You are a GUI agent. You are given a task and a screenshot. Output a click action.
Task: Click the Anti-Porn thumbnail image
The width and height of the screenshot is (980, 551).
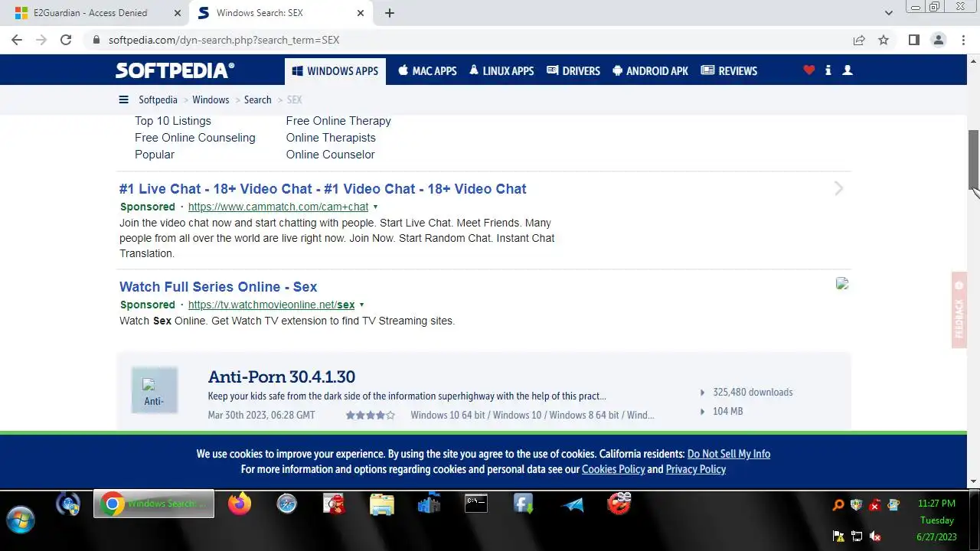click(155, 390)
